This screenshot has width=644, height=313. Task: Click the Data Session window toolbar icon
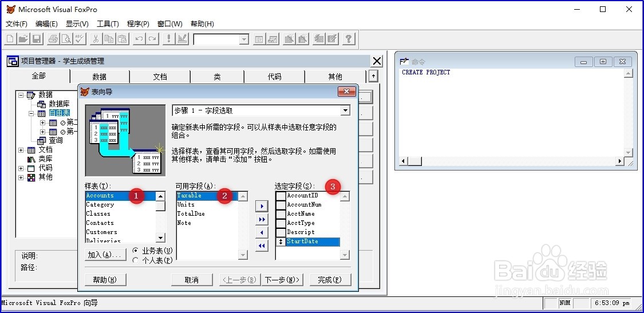[x=272, y=39]
